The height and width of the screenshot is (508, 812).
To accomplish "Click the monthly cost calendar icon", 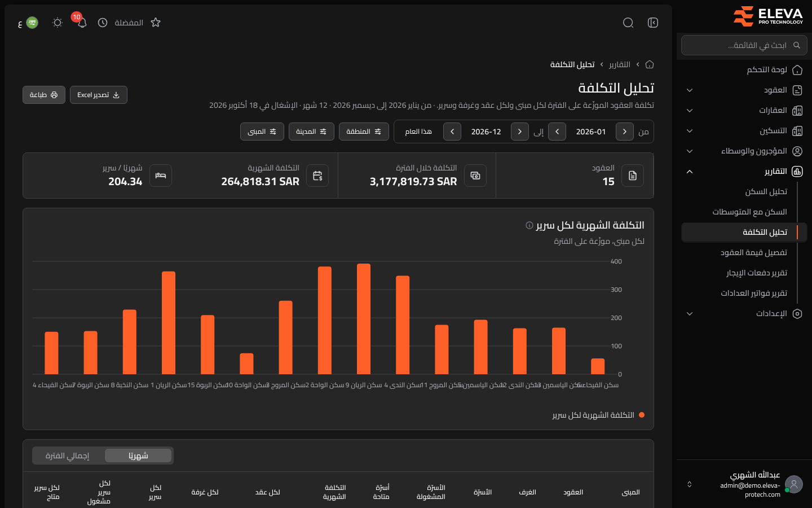I will point(317,176).
